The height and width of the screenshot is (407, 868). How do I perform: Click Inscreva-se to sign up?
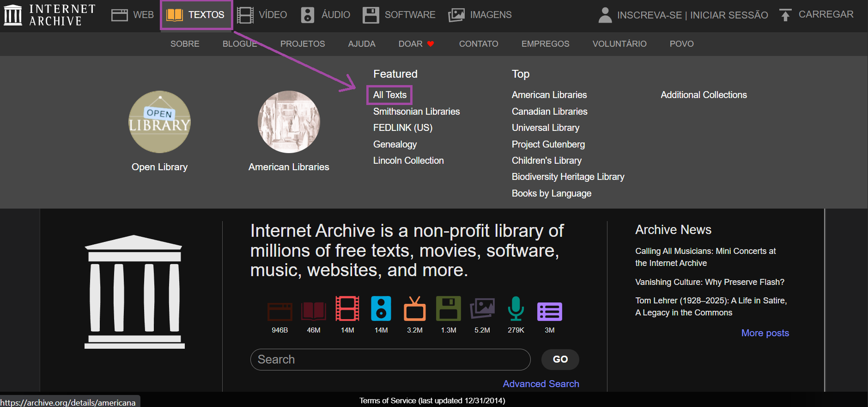pyautogui.click(x=649, y=15)
